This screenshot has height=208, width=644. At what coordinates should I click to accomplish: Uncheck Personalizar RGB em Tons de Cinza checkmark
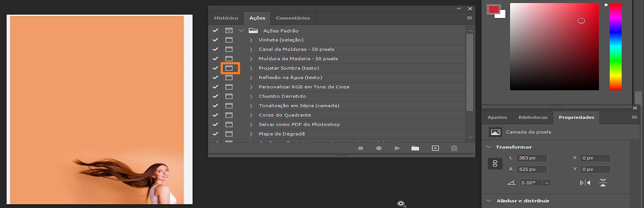[216, 87]
